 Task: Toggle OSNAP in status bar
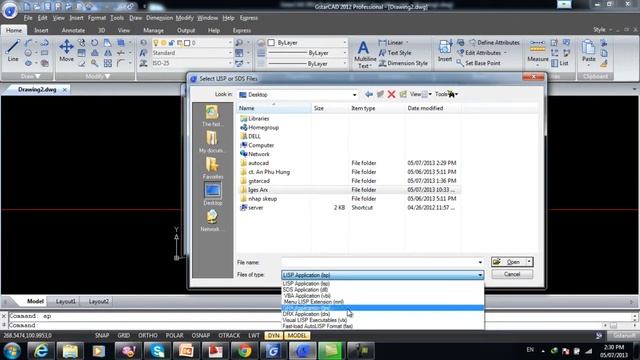[x=200, y=336]
